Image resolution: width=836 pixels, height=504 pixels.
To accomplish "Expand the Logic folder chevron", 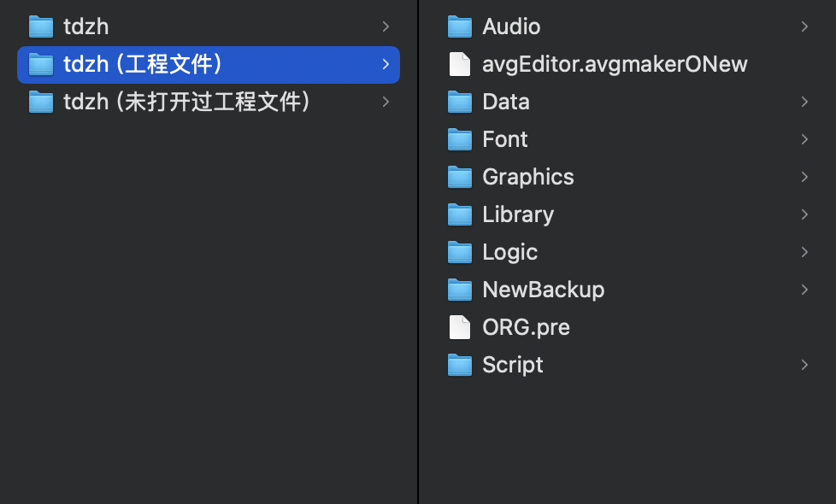I will [x=804, y=252].
